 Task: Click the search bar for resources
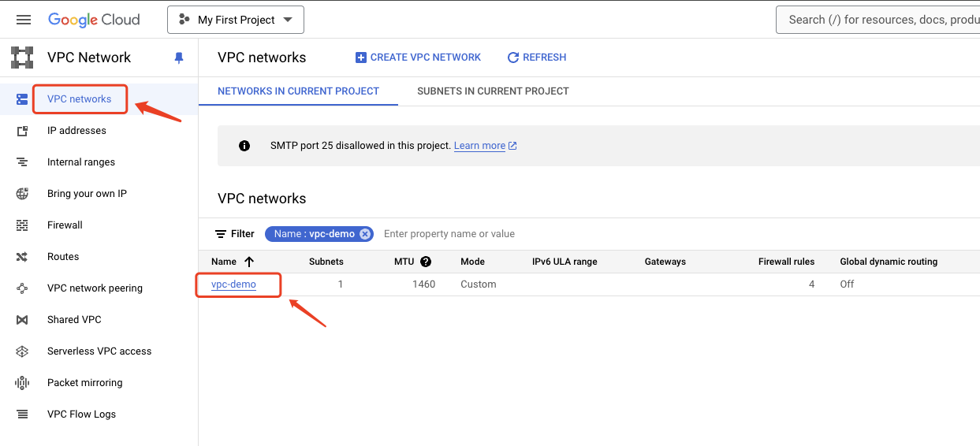click(x=878, y=20)
